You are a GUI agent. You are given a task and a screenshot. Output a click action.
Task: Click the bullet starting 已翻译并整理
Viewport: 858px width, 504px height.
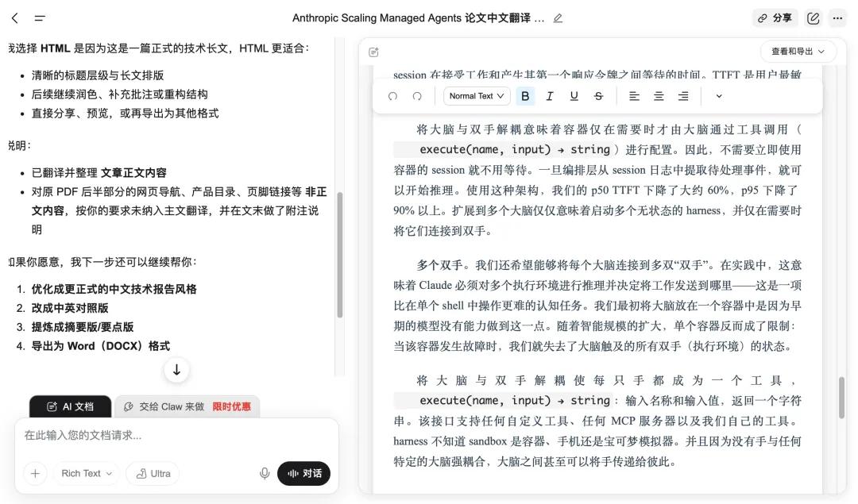click(99, 173)
